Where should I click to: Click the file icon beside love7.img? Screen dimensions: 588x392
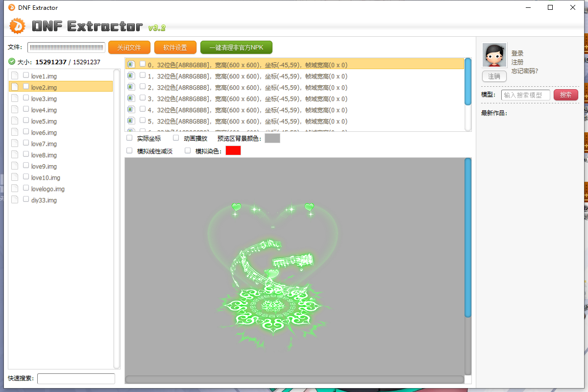15,144
